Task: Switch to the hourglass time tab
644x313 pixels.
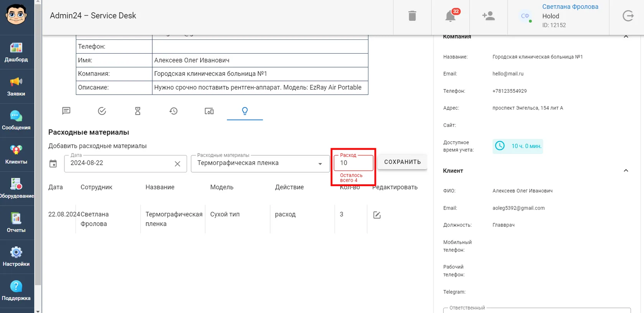Action: tap(138, 111)
